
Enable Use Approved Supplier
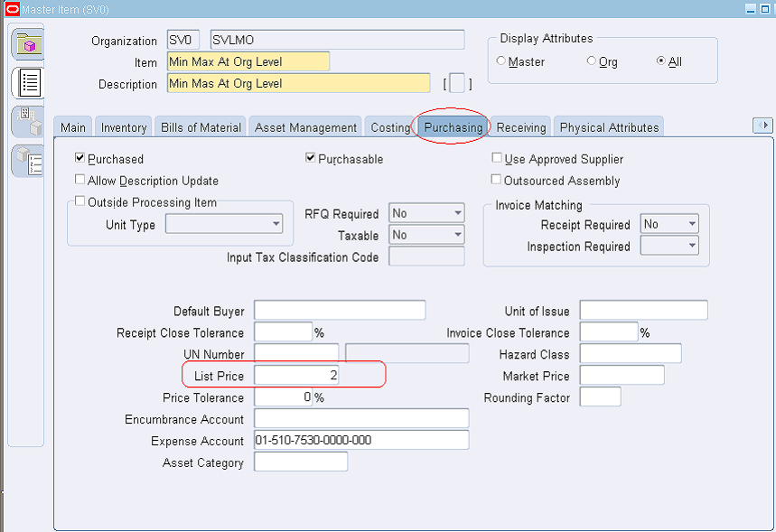point(497,156)
